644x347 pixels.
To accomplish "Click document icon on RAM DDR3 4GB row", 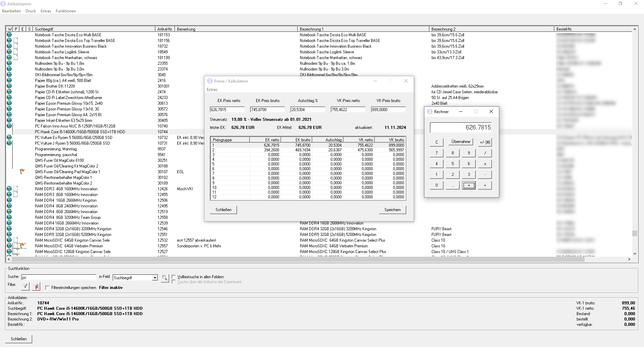I will [x=16, y=189].
